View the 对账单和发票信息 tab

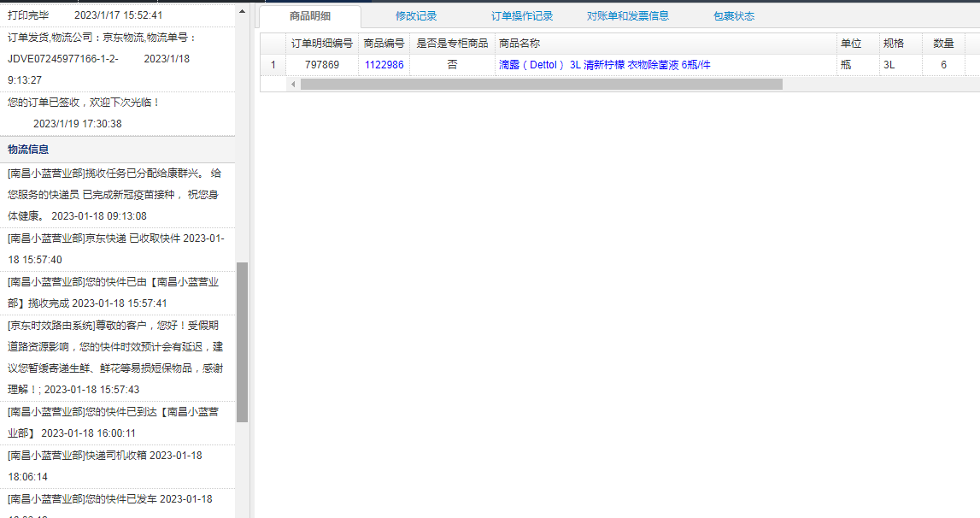pyautogui.click(x=627, y=16)
